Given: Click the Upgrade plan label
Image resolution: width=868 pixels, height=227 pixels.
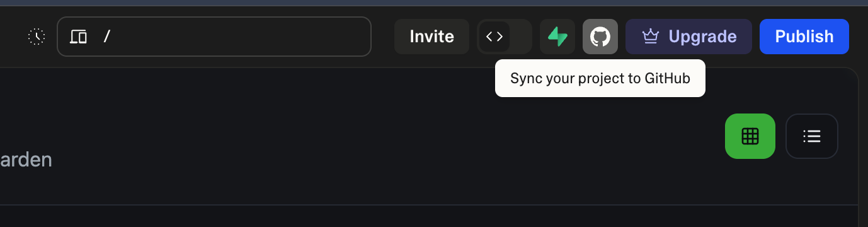Looking at the screenshot, I should point(702,37).
